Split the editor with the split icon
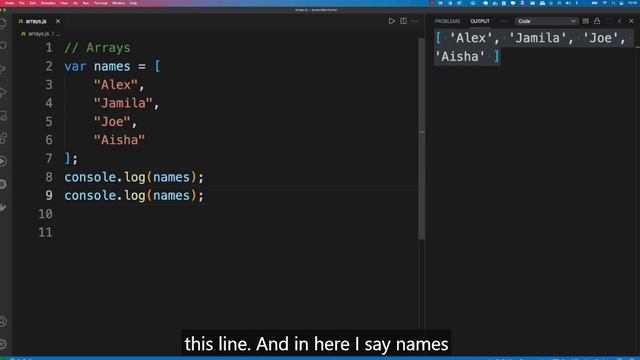The height and width of the screenshot is (360, 640). (403, 21)
